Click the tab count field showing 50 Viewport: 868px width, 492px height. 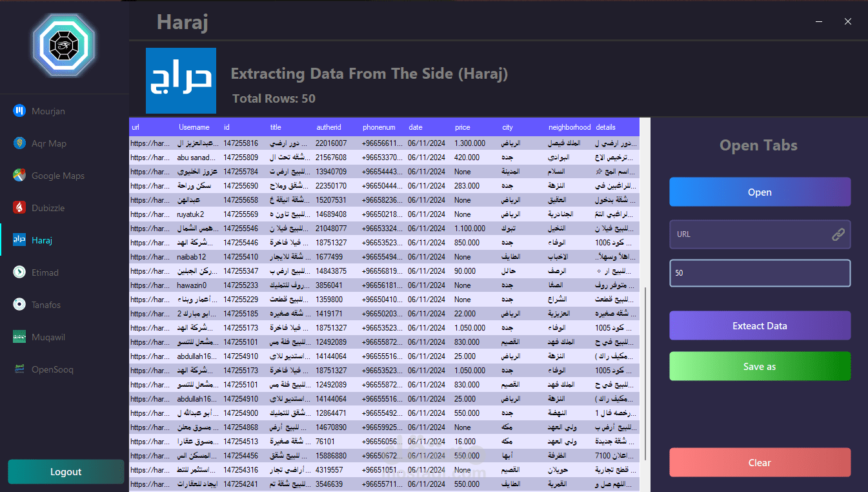point(760,273)
